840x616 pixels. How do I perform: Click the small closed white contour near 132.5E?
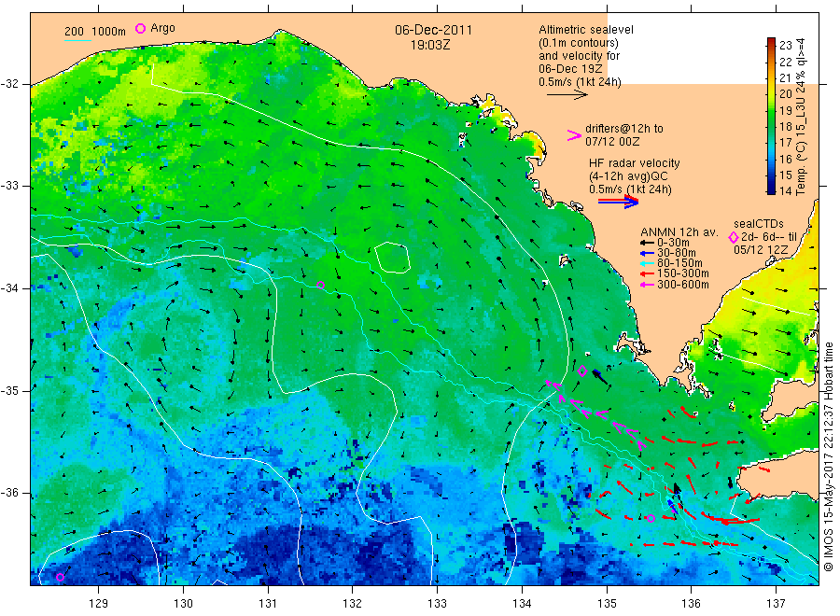pos(393,258)
